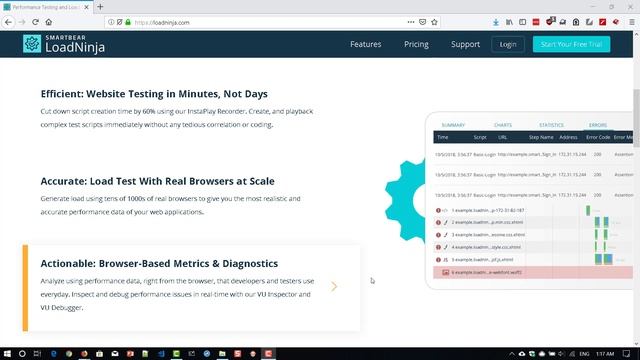Image resolution: width=640 pixels, height=360 pixels.
Task: Switch to the SUMMARY tab in preview
Action: 453,125
